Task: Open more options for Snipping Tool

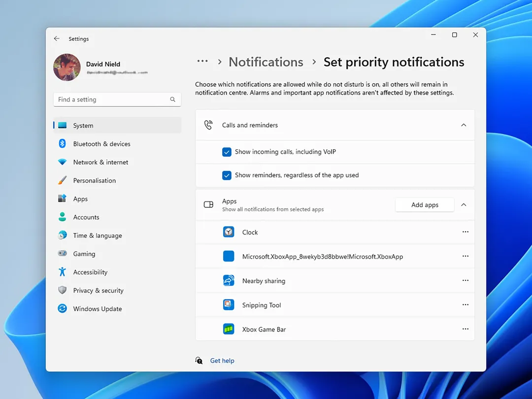Action: (465, 305)
